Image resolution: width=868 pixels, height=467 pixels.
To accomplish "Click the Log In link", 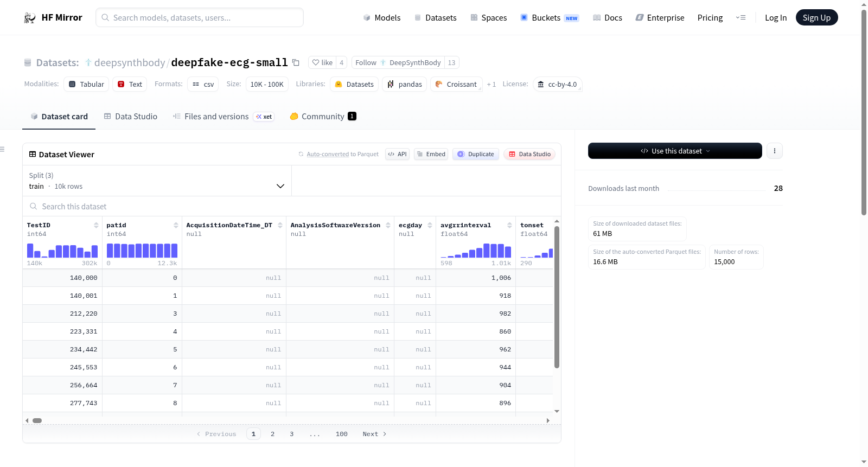I will (x=775, y=18).
